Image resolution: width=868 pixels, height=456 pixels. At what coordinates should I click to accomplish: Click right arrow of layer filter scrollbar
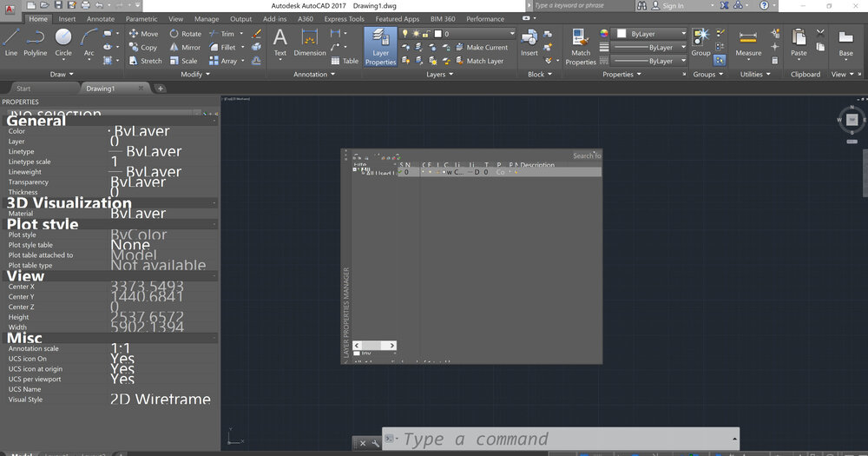[392, 345]
